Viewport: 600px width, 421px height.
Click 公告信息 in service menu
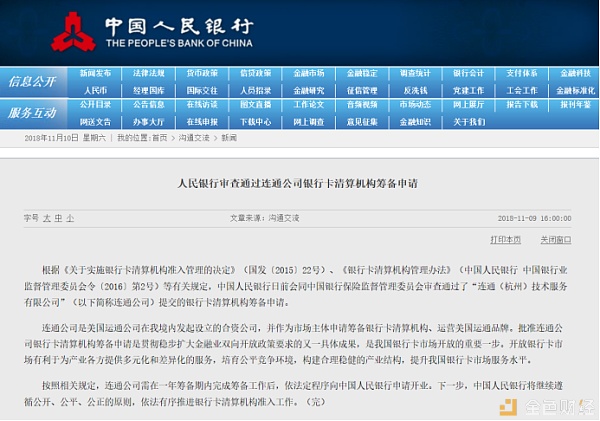click(148, 104)
